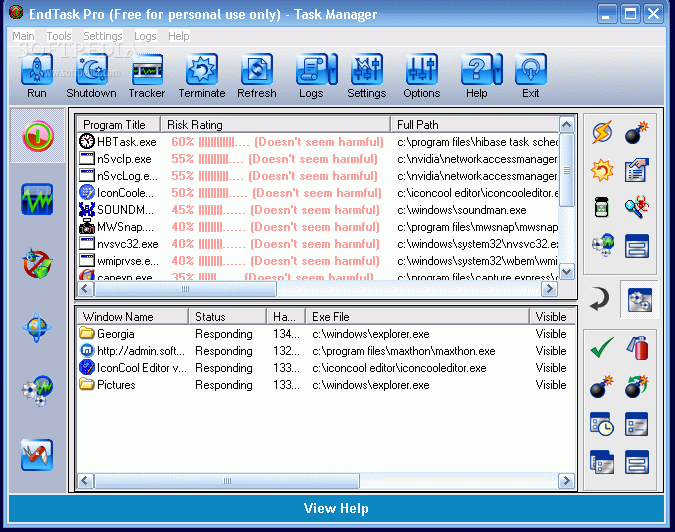Open the Options toolbar icon
This screenshot has width=675, height=532.
click(x=422, y=69)
